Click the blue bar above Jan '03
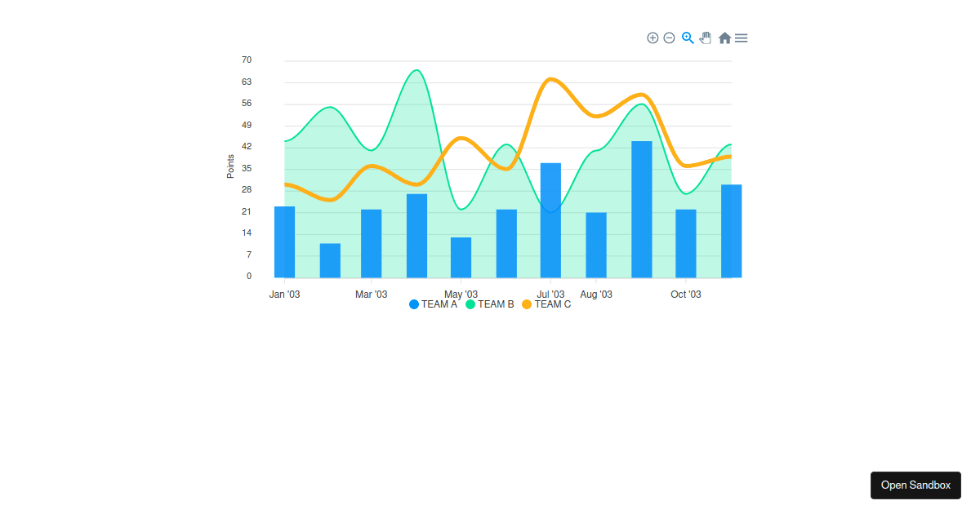Viewport: 980px width, 514px height. pyautogui.click(x=284, y=242)
